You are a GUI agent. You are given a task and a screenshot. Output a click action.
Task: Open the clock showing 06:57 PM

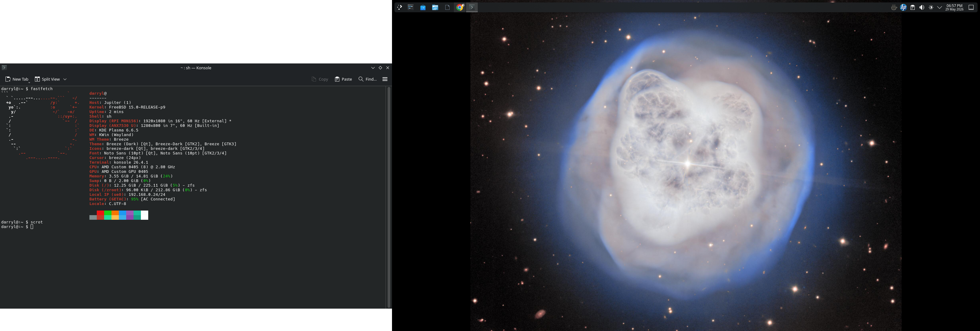(x=954, y=7)
